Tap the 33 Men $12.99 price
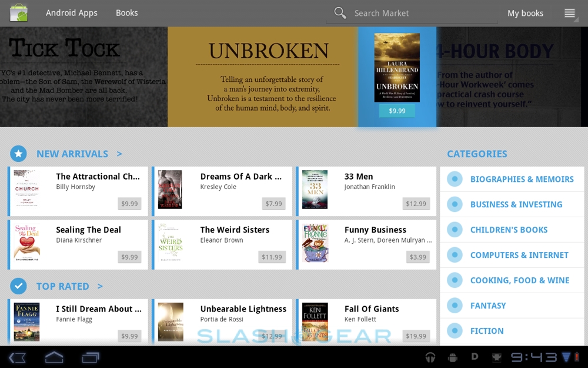Screen dimensions: 588x368 [x=416, y=204]
